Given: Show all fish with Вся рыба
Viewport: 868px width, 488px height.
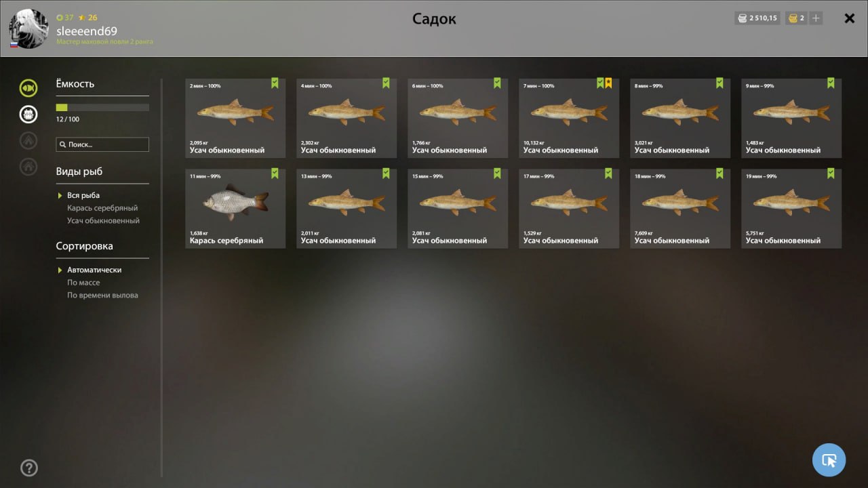Looking at the screenshot, I should coord(83,195).
